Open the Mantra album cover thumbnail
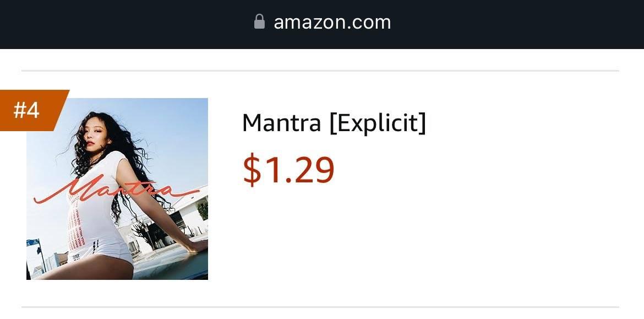The image size is (644, 319). tap(117, 188)
